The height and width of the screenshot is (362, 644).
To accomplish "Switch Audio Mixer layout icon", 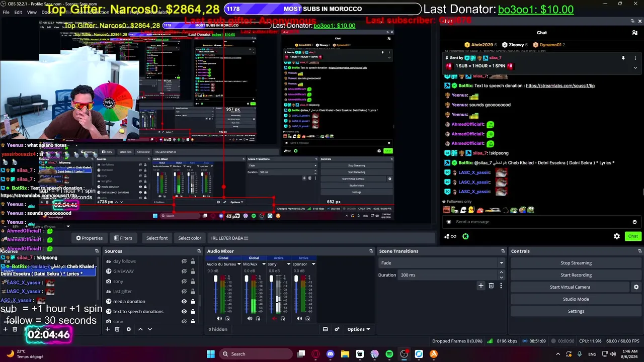I will point(325,329).
